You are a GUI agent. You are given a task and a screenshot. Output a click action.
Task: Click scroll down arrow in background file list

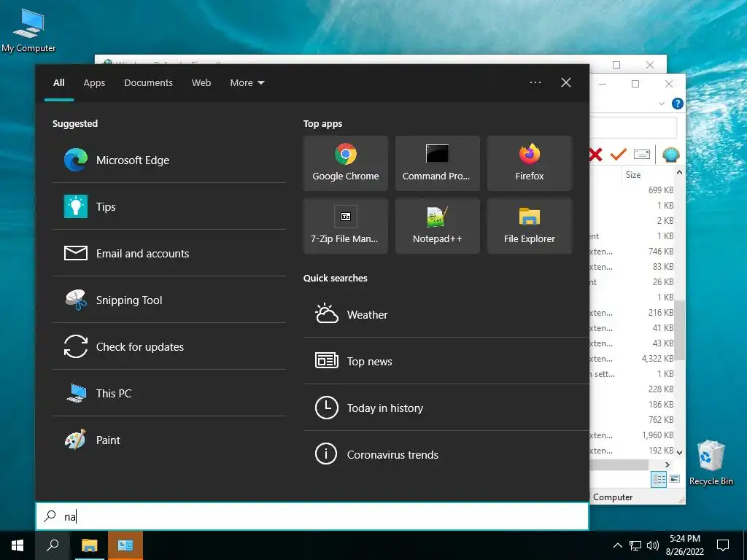680,452
